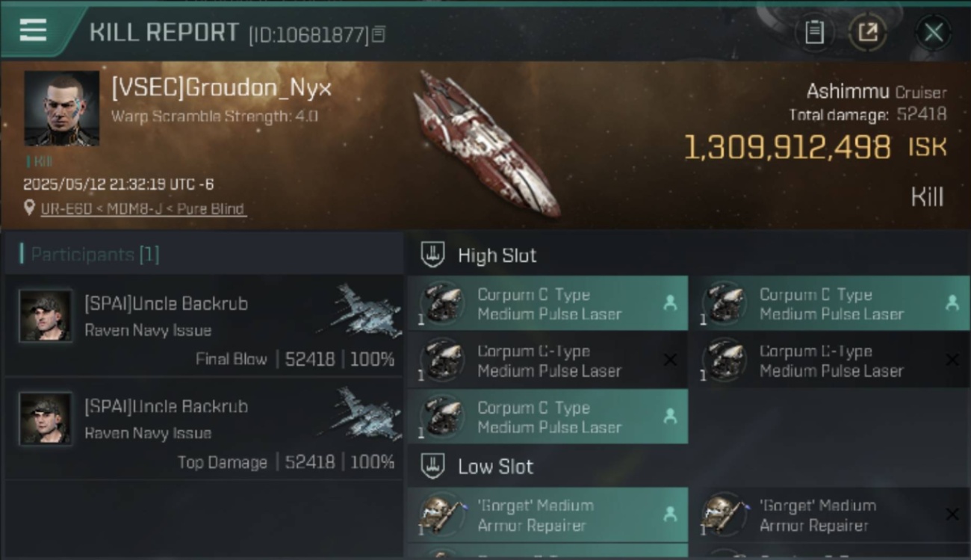The width and height of the screenshot is (971, 560).
Task: View the Top Damage Uncle Backrub portrait
Action: pyautogui.click(x=46, y=419)
